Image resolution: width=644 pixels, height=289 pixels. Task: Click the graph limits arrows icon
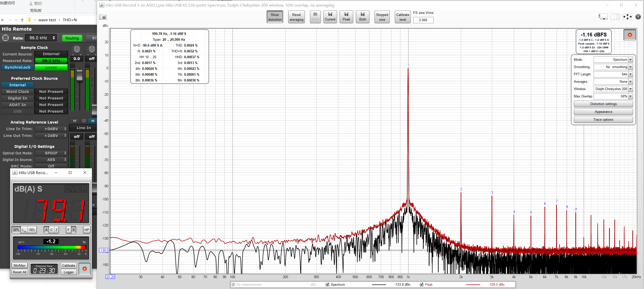pos(627,17)
